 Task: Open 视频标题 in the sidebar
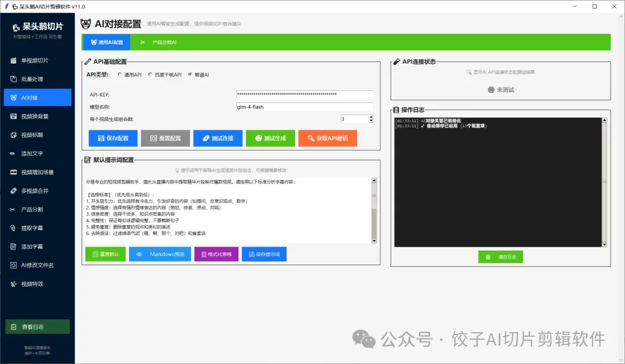pos(38,135)
